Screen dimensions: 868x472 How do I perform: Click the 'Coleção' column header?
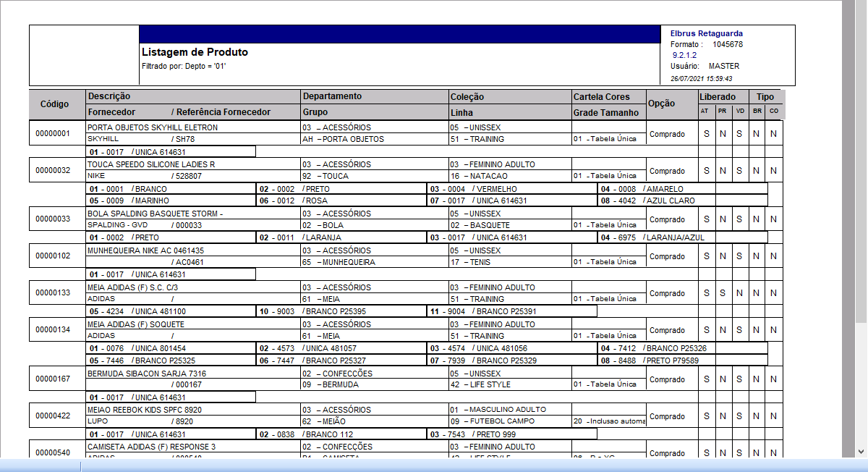click(467, 96)
